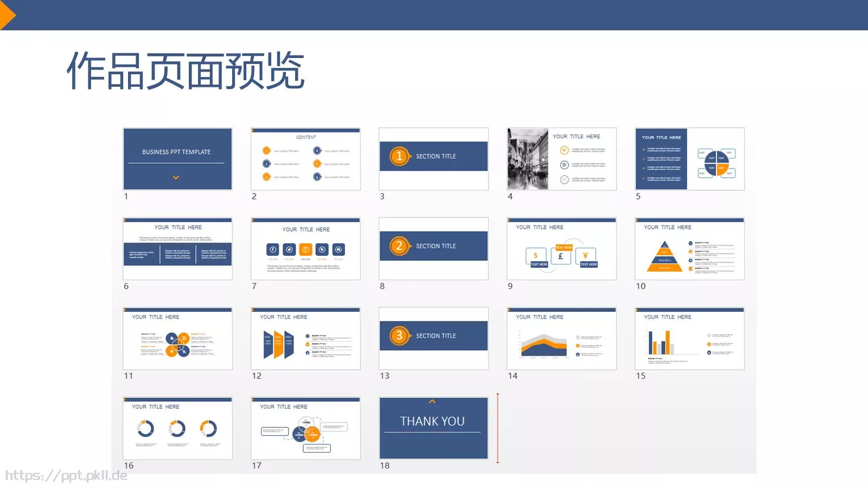Screen dimensions: 868x488
Task: Click the orange arrow at header's left edge
Action: [x=7, y=15]
